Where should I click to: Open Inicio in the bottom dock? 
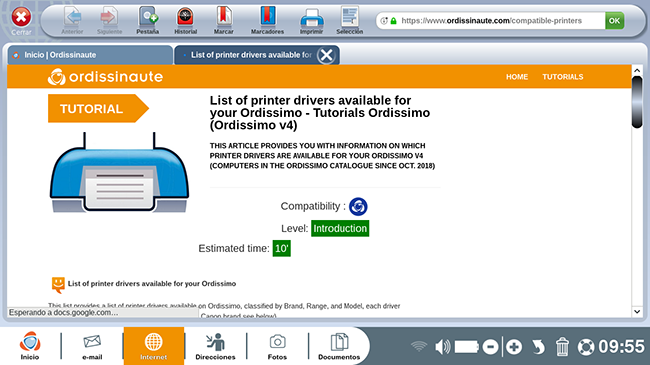coord(30,346)
